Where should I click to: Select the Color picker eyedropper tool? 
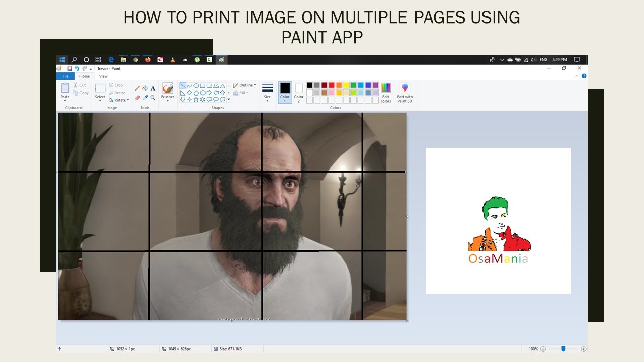coord(145,98)
